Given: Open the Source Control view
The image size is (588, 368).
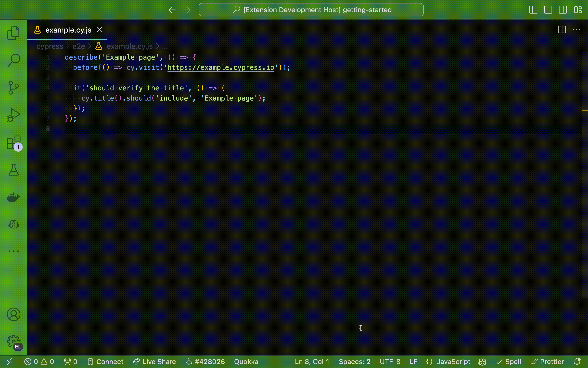Looking at the screenshot, I should pyautogui.click(x=13, y=88).
